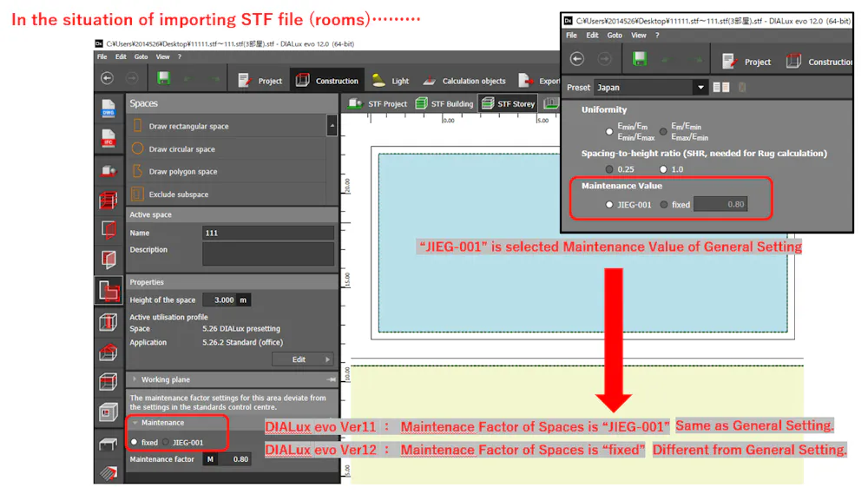The image size is (868, 494).
Task: Open the IFC import tool in sidebar
Action: [x=108, y=138]
